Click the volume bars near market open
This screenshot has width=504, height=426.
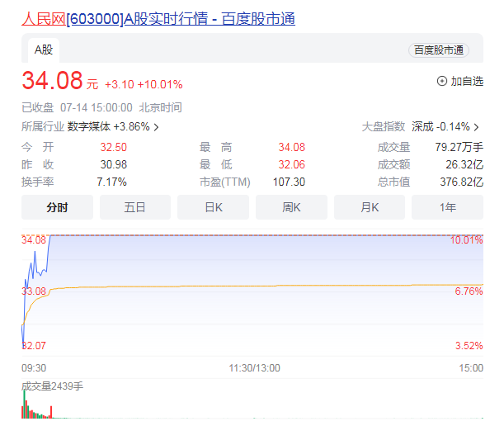point(28,409)
